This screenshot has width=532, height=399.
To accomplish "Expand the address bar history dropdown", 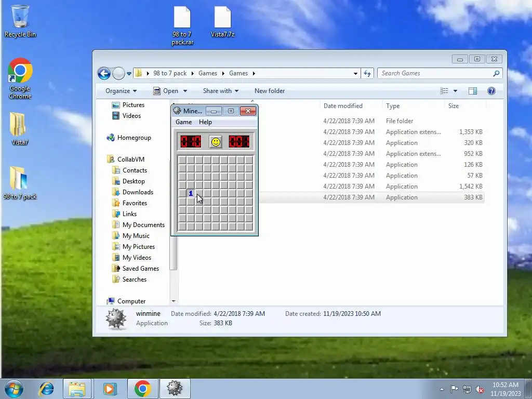I will click(355, 73).
